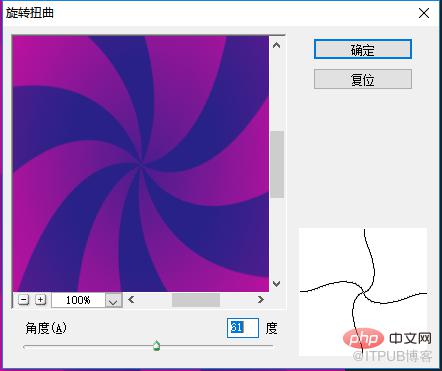Click the 旋转扭曲 dialog title
This screenshot has width=442, height=371.
tap(30, 13)
